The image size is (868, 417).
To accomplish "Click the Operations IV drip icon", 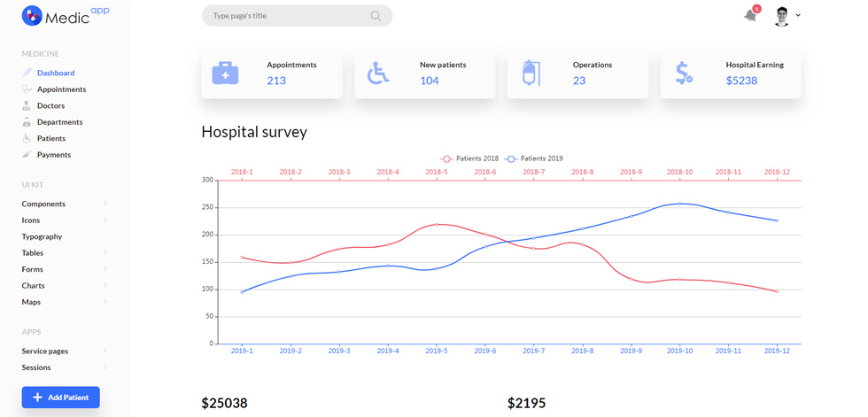I will point(531,73).
